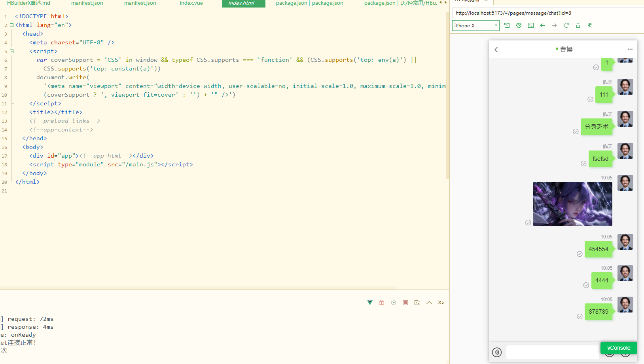Go back in the built-in browser
This screenshot has height=364, width=644.
(x=542, y=25)
